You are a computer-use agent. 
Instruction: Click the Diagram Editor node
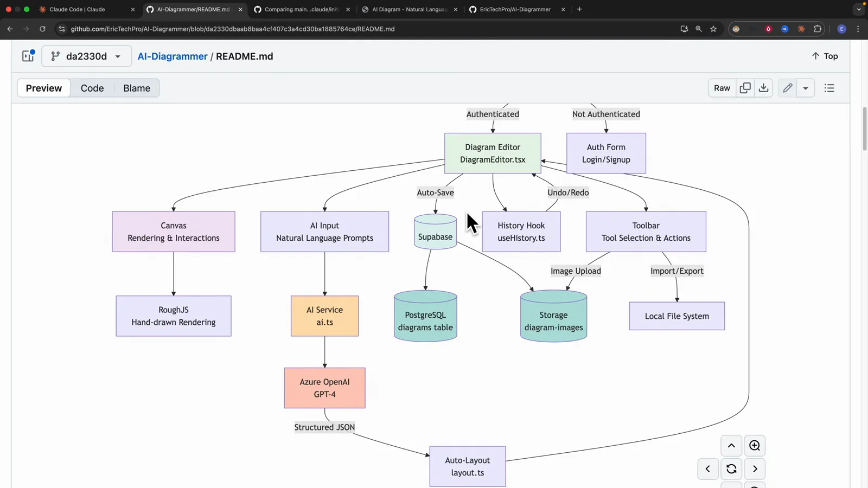(x=493, y=153)
